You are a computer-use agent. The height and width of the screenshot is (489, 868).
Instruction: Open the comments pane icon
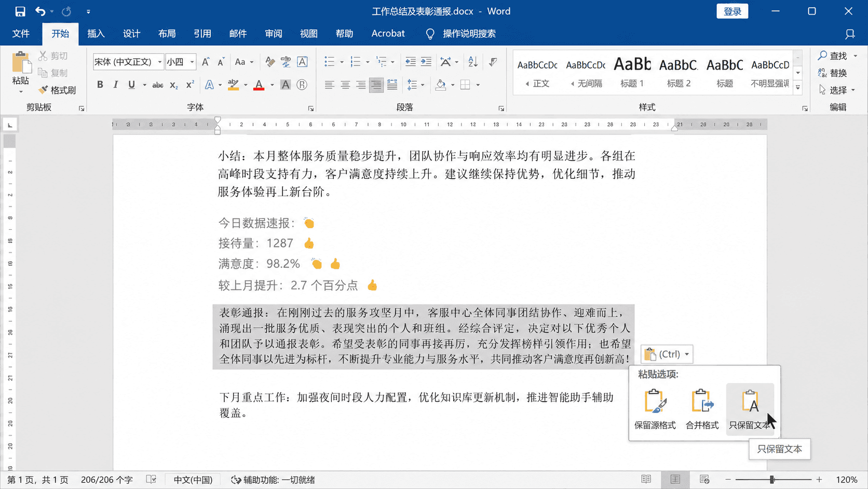click(850, 34)
